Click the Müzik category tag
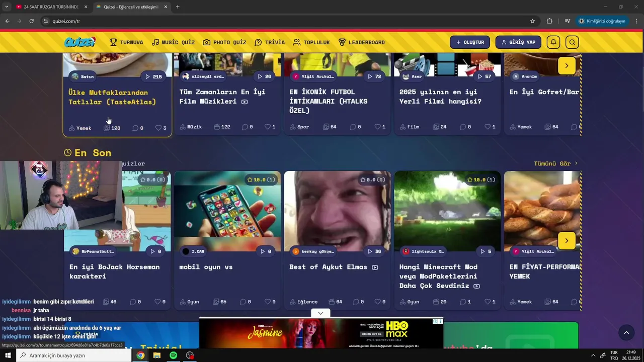Screen dimensions: 644x362 click(x=190, y=127)
